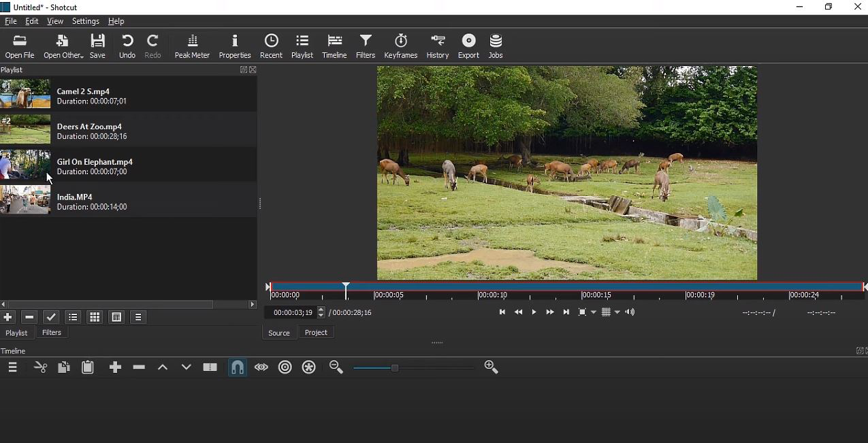This screenshot has width=868, height=443.
Task: Open the Settings menu
Action: pyautogui.click(x=86, y=21)
